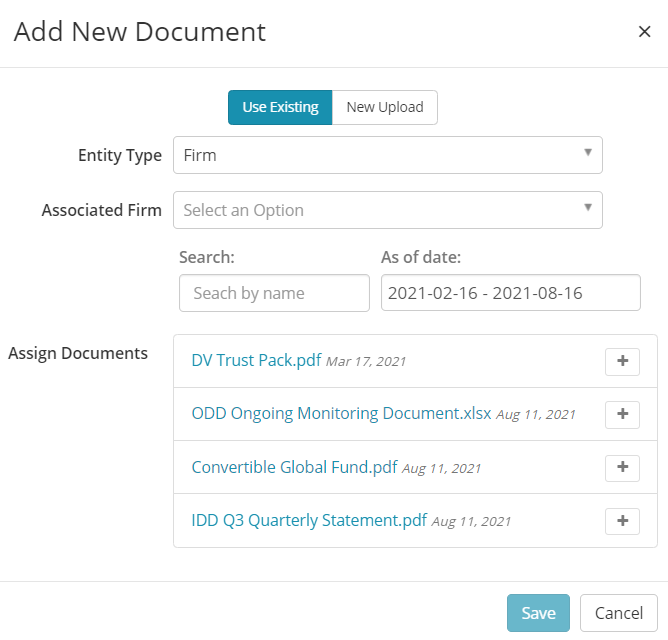The image size is (668, 640).
Task: Open the Convertible Global Fund.pdf link
Action: (x=294, y=467)
